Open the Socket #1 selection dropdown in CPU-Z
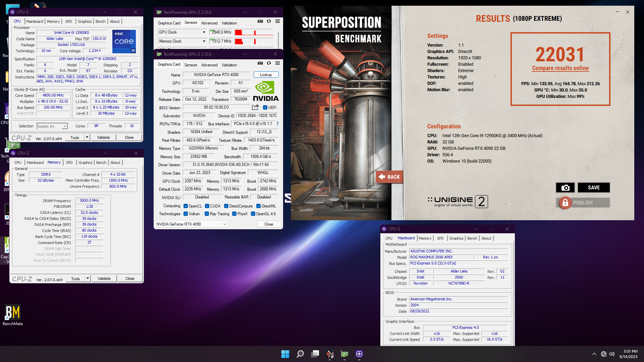Image resolution: width=644 pixels, height=362 pixels. coord(52,126)
